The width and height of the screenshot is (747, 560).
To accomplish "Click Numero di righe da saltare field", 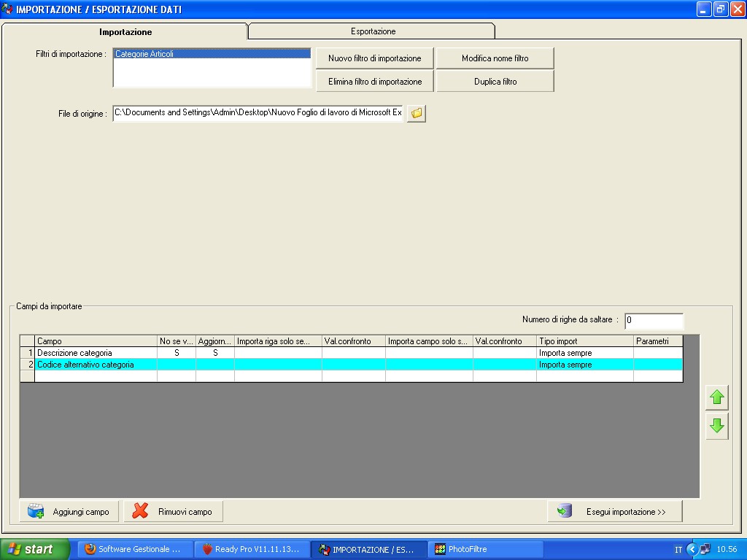I will [x=654, y=321].
